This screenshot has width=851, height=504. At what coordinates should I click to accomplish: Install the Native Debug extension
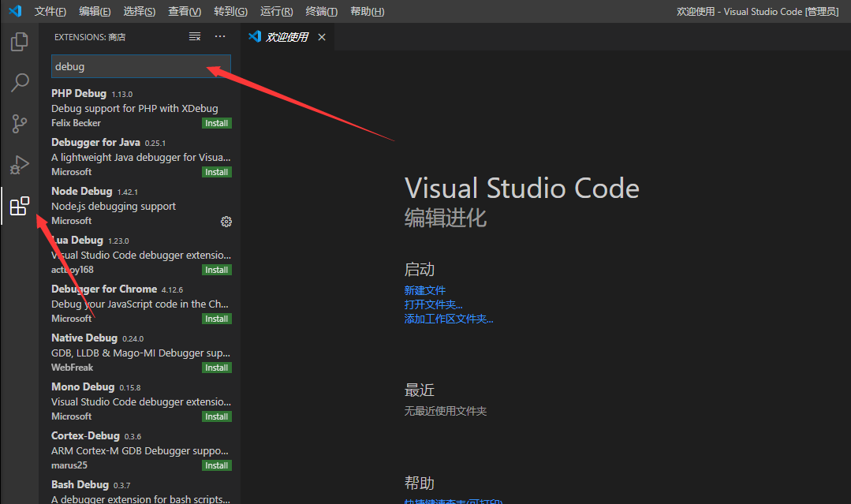pos(217,368)
